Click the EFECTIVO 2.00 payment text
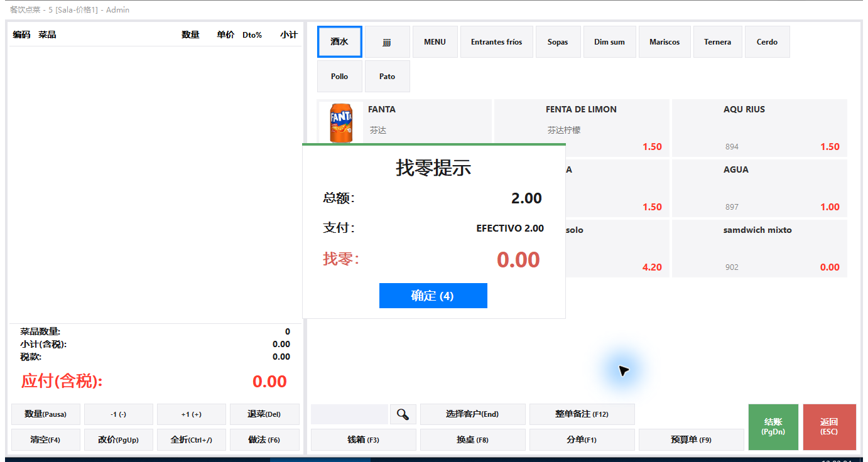The width and height of the screenshot is (868, 462). [510, 228]
